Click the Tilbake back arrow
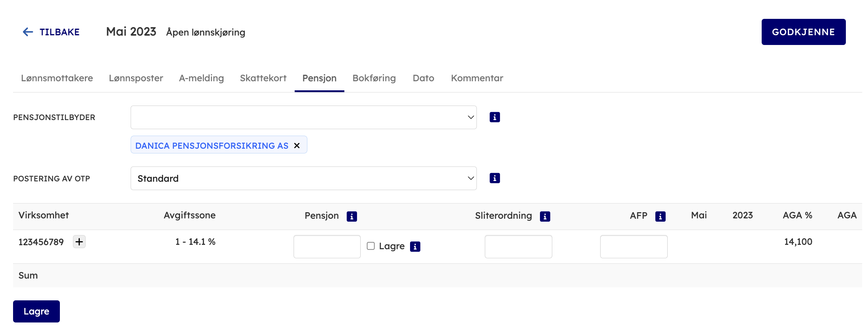868x333 pixels. point(28,32)
